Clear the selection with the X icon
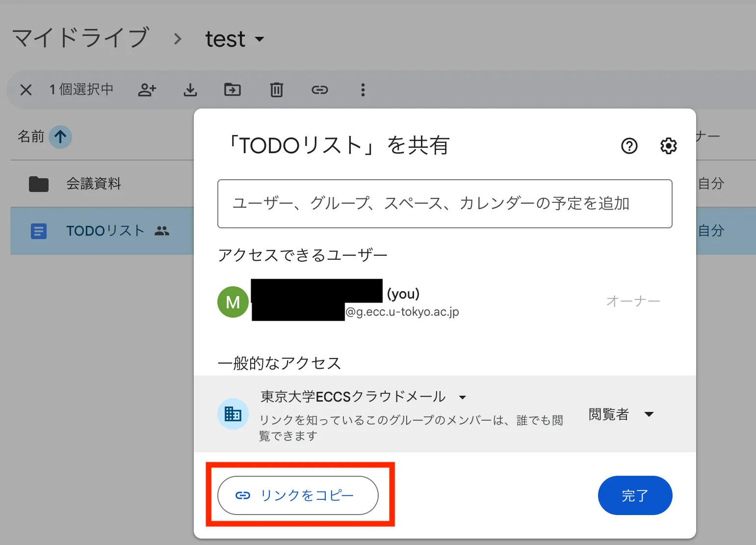The width and height of the screenshot is (756, 545). click(x=26, y=90)
